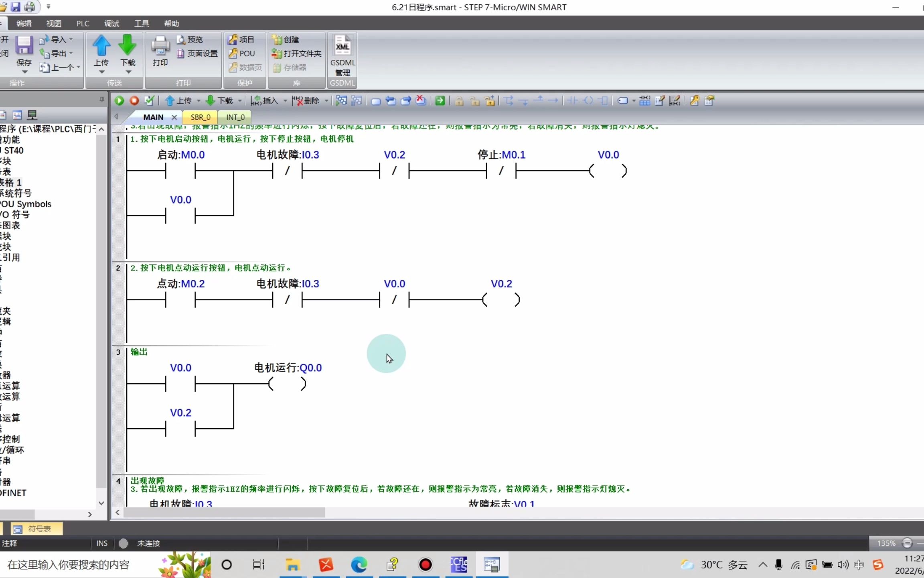This screenshot has width=924, height=578.
Task: Click the compile icon next to the STOP button
Action: tap(149, 101)
